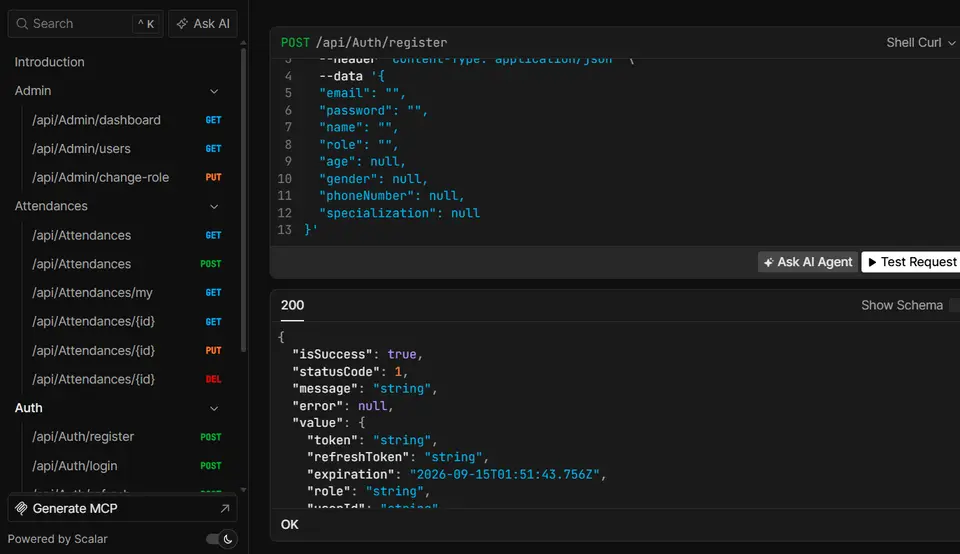Open /api/Admin/change-role PUT endpoint
This screenshot has height=554, width=960.
click(126, 178)
